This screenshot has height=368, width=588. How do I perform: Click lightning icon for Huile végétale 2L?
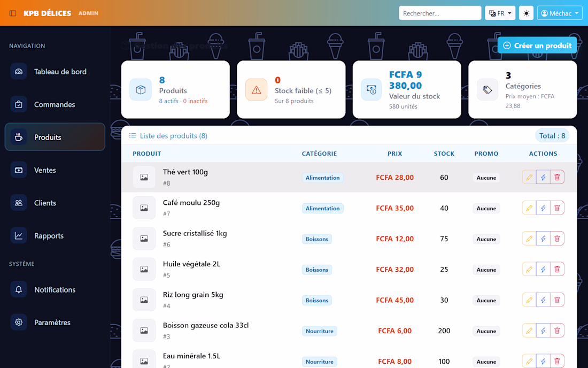(x=543, y=269)
